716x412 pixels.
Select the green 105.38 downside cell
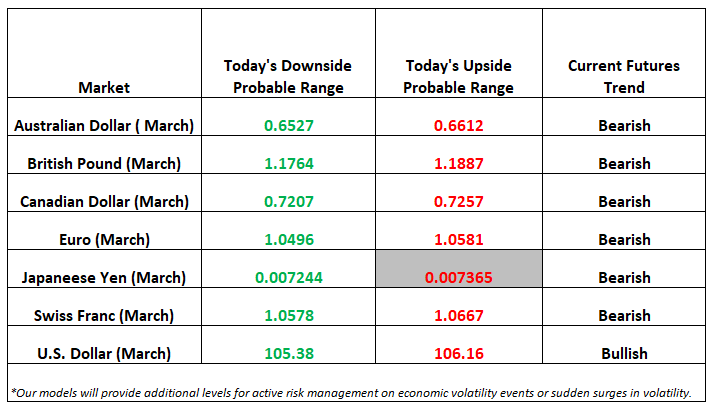(x=288, y=345)
